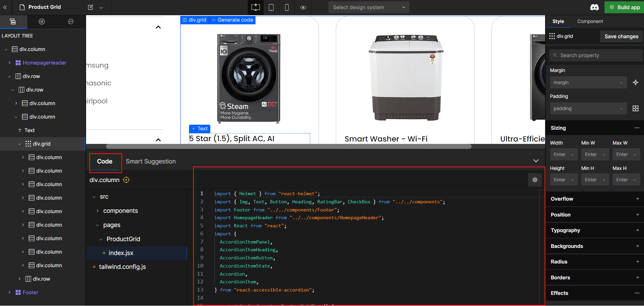Expand individual padding sides icon
644x306 pixels.
coord(636,108)
